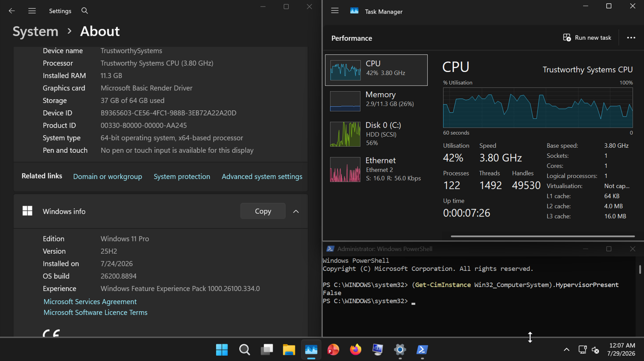This screenshot has width=644, height=361.
Task: Click the CPU utilisation graph
Action: 538,108
